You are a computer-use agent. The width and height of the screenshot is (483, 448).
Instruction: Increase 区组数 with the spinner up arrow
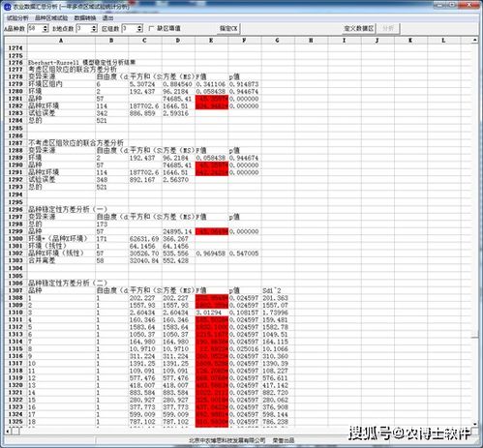coord(139,26)
